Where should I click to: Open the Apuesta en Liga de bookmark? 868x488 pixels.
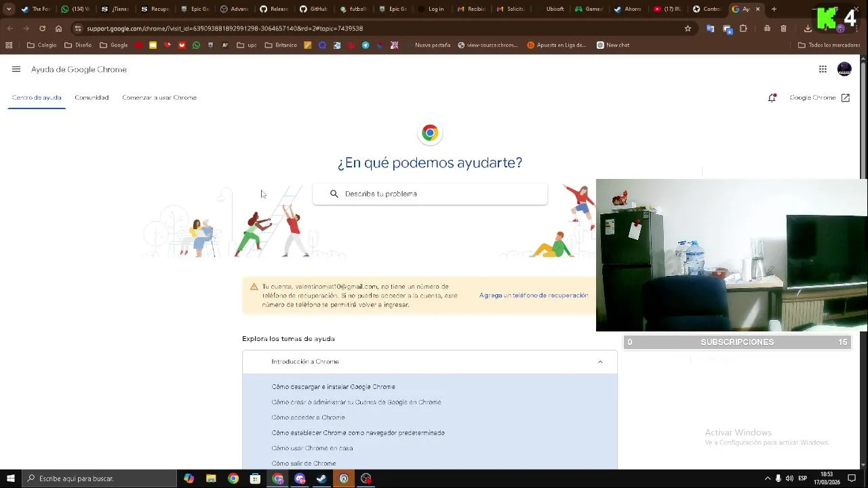pos(557,45)
